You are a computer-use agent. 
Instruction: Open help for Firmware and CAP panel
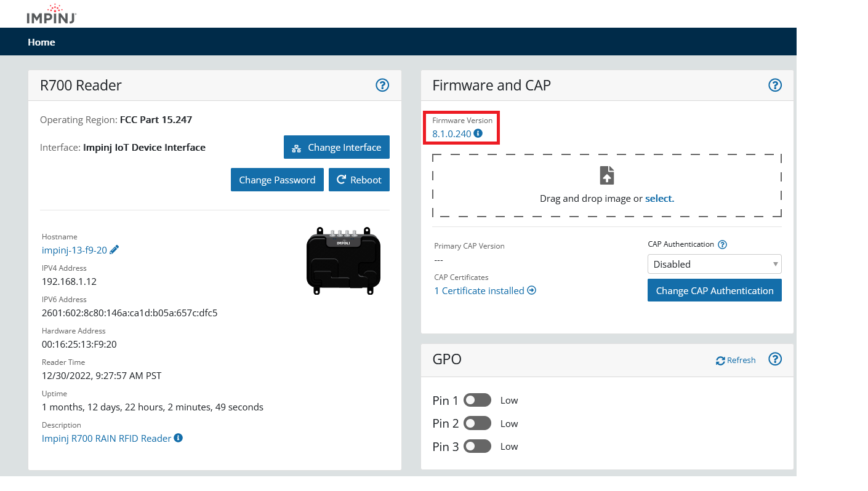point(775,85)
